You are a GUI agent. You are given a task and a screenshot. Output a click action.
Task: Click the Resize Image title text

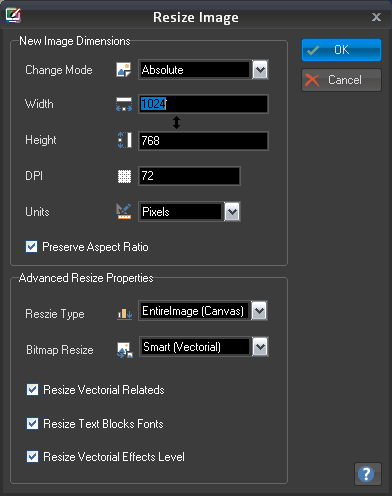196,17
